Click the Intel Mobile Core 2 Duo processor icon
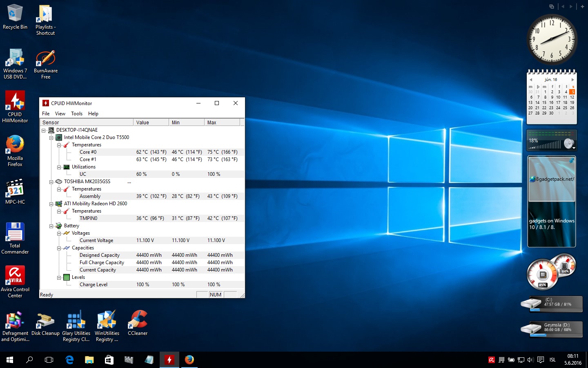Viewport: 588px width, 368px height. coord(59,137)
